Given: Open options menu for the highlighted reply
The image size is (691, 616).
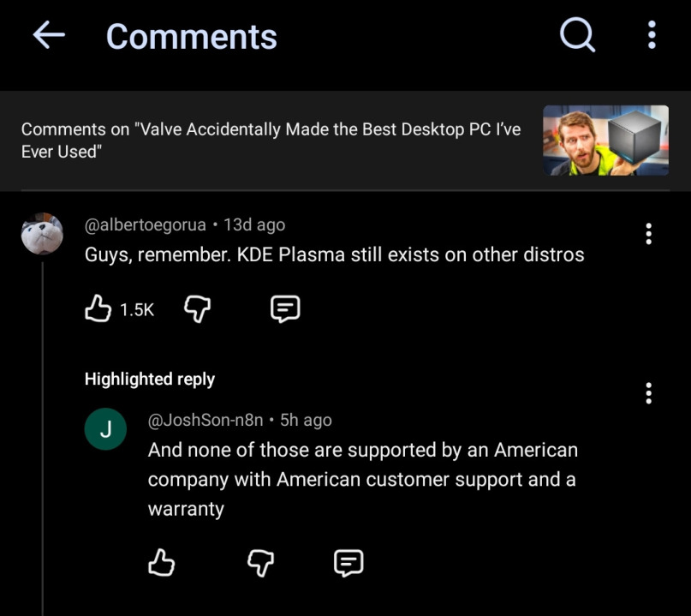Looking at the screenshot, I should point(648,393).
